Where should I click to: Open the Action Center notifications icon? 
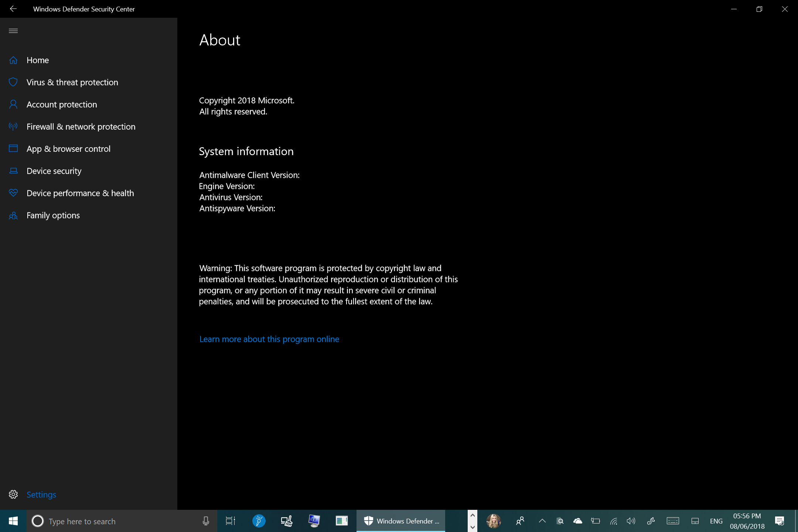point(780,521)
